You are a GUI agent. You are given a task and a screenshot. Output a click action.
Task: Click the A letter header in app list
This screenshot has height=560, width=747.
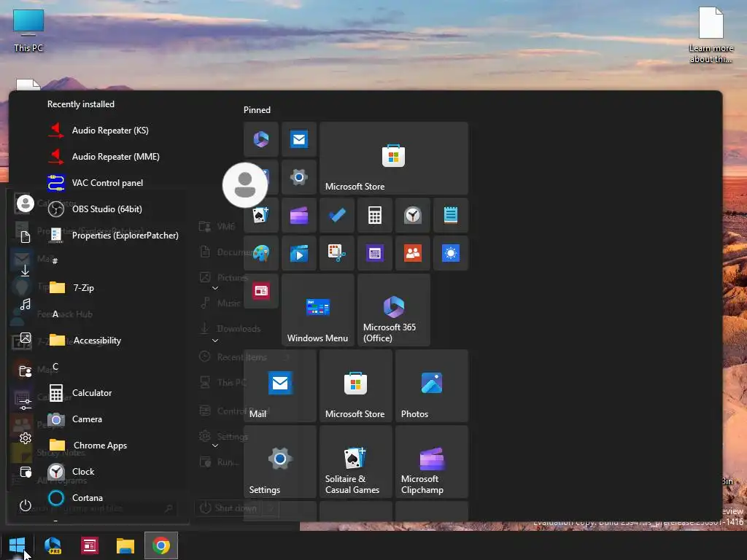[55, 314]
